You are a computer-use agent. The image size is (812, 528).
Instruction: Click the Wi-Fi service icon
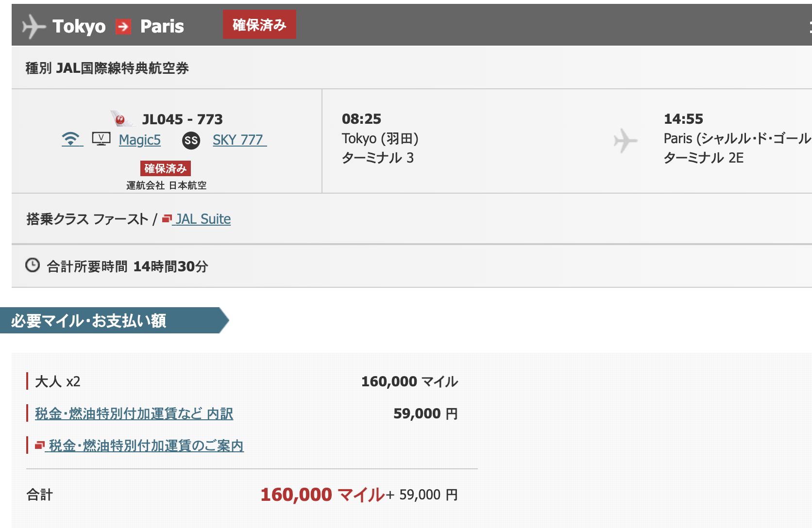71,139
